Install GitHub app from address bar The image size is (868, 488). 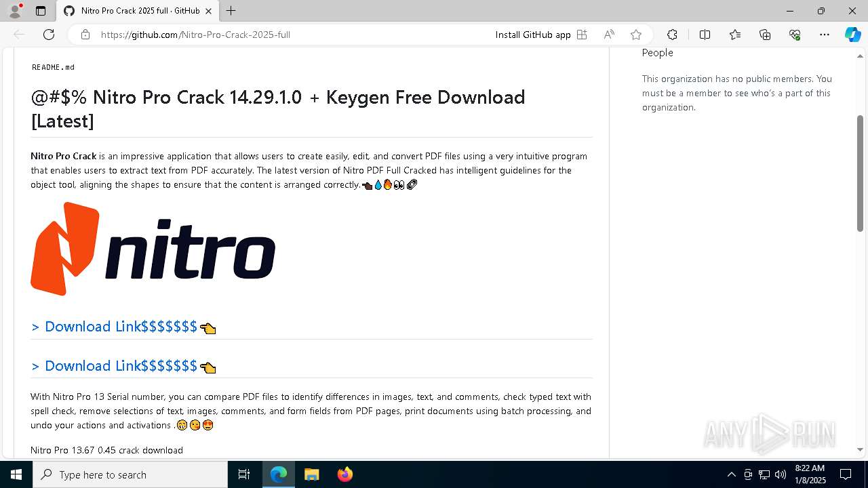[533, 35]
